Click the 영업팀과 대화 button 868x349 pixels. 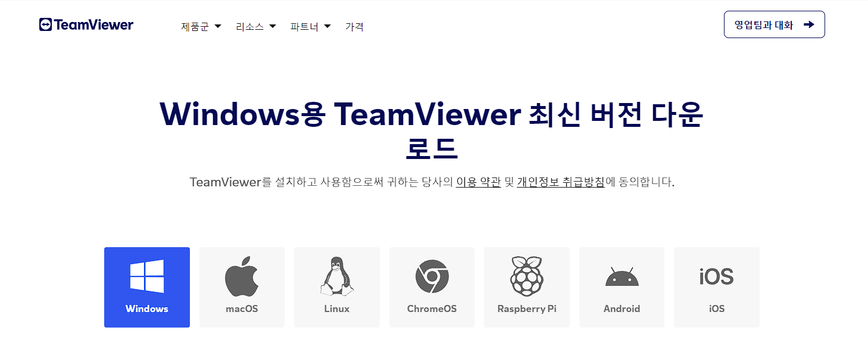(x=773, y=24)
